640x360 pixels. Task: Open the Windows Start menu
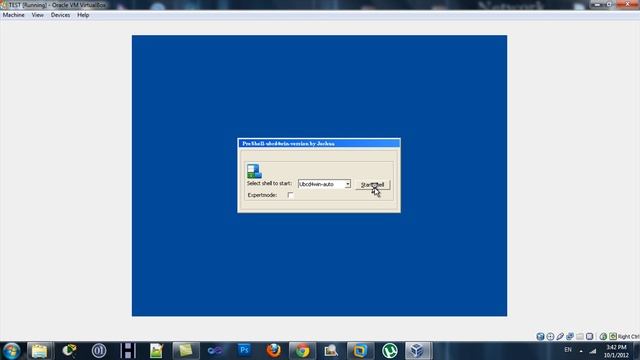point(11,351)
